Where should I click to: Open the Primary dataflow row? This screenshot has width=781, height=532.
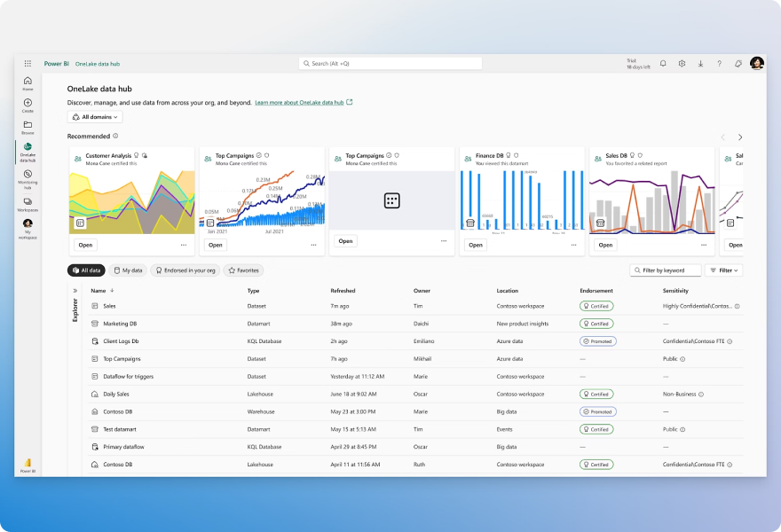[415, 447]
